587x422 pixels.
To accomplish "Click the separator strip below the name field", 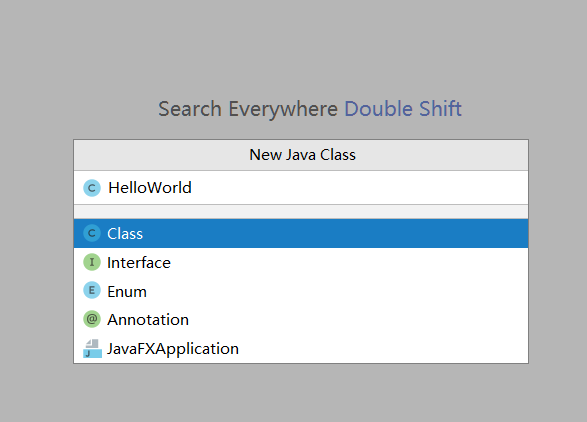I will click(x=301, y=212).
